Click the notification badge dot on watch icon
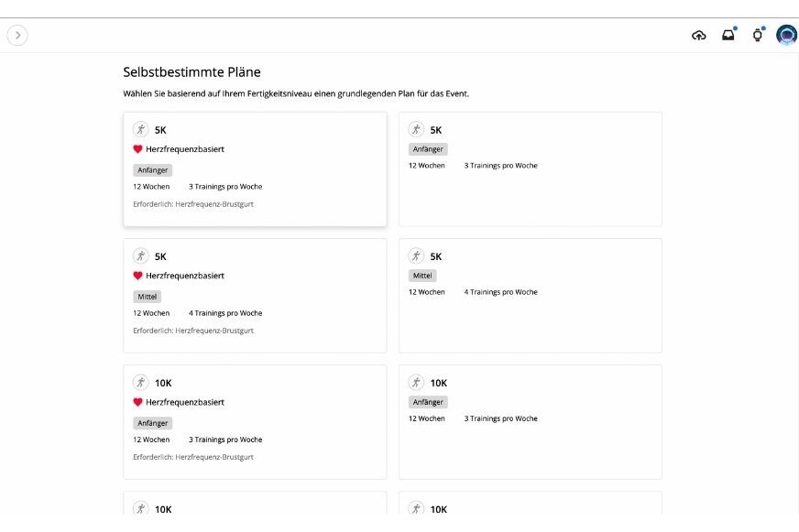Viewport: 799px width, 532px height. click(x=763, y=27)
